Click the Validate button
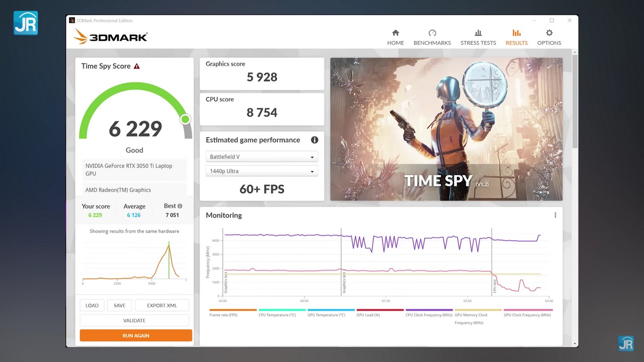 pyautogui.click(x=134, y=320)
